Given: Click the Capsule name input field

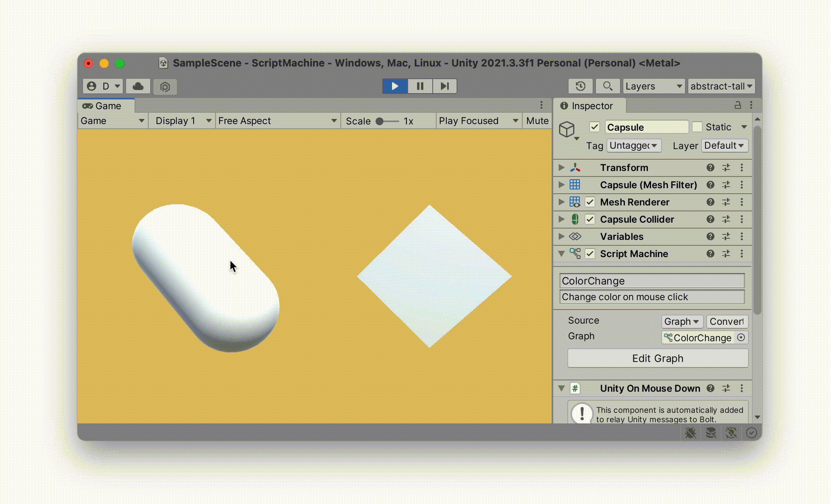Looking at the screenshot, I should tap(646, 127).
